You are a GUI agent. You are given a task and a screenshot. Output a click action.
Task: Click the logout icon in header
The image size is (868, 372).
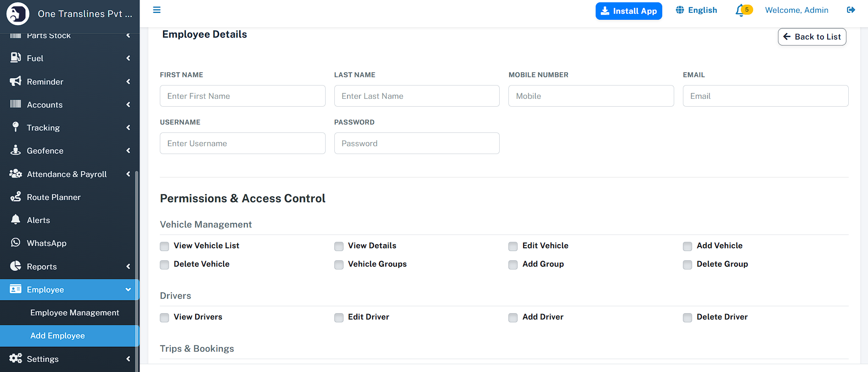[851, 10]
